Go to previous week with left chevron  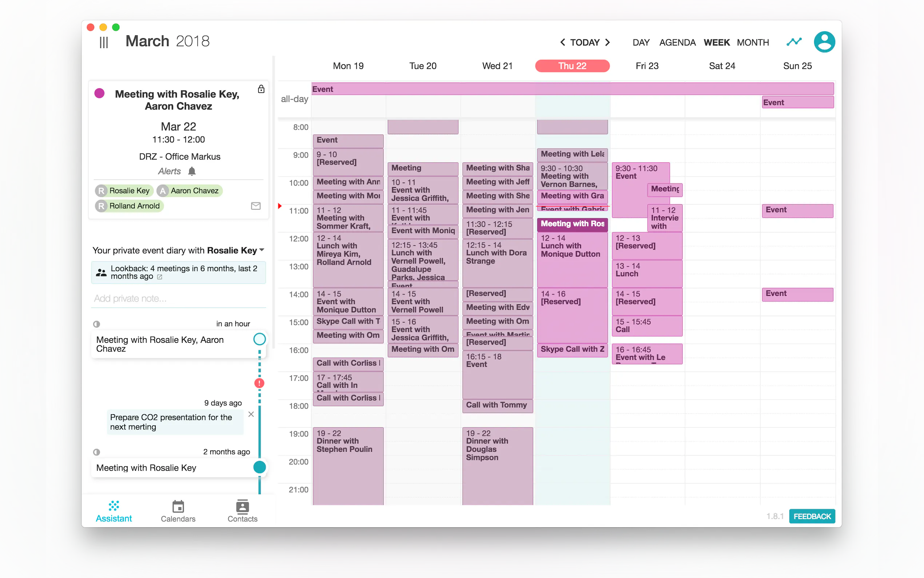click(562, 43)
